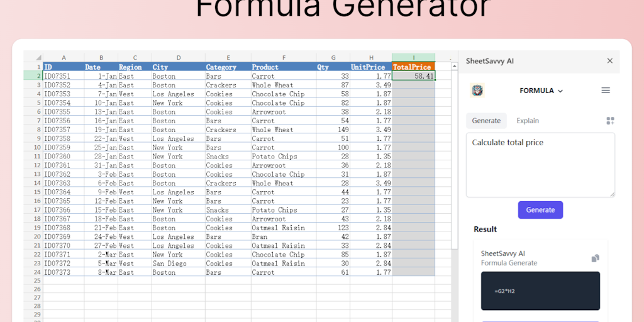This screenshot has height=322, width=644.
Task: Click the Qty header cell
Action: 333,67
